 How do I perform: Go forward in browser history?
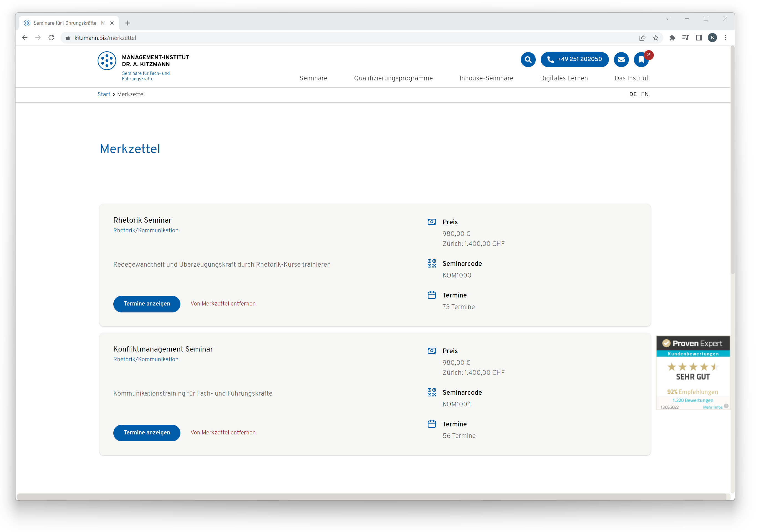38,38
